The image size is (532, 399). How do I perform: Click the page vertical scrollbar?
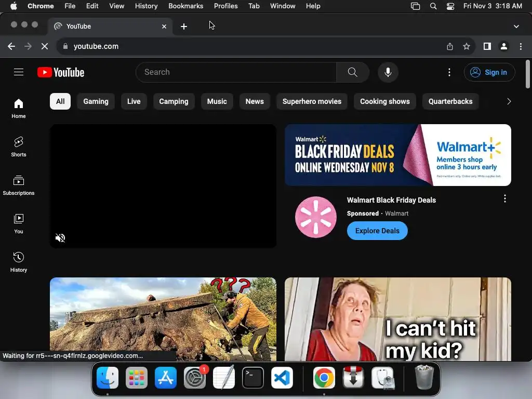(x=528, y=74)
